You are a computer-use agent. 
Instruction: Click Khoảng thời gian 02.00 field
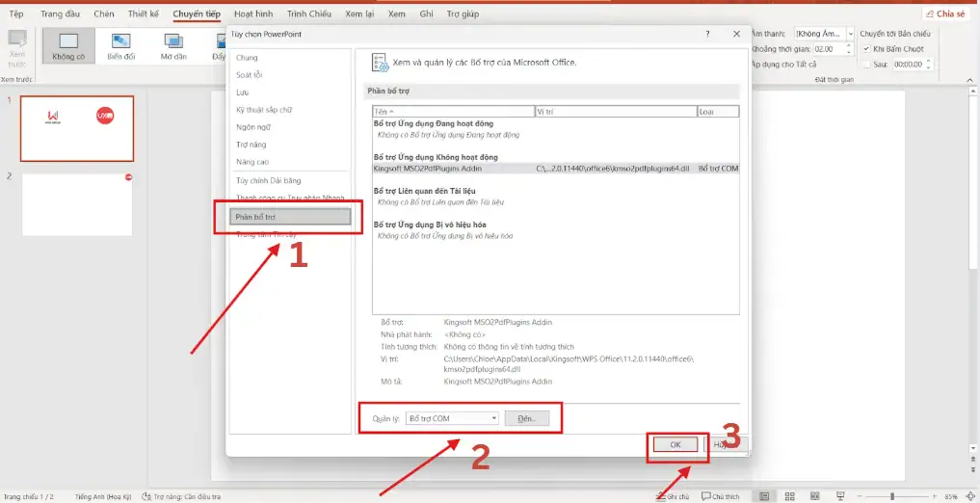click(x=828, y=49)
